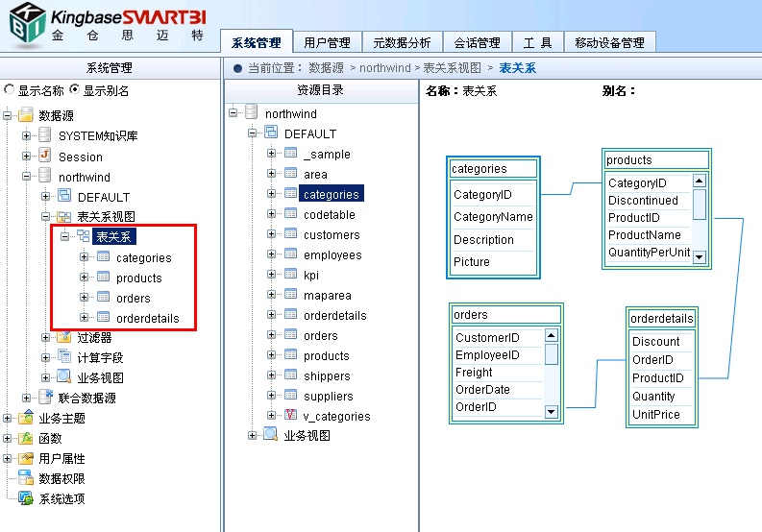Switch to 移动设备管理 tab

click(610, 43)
